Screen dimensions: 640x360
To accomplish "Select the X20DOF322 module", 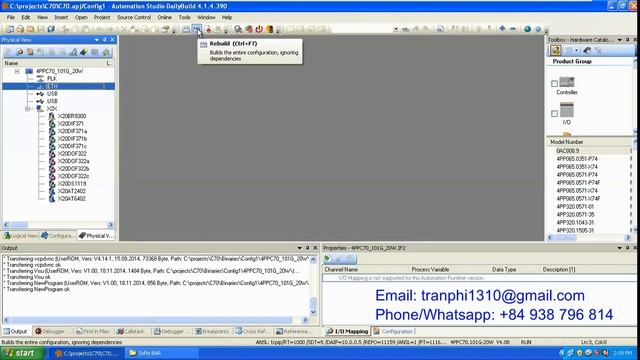I will (72, 153).
